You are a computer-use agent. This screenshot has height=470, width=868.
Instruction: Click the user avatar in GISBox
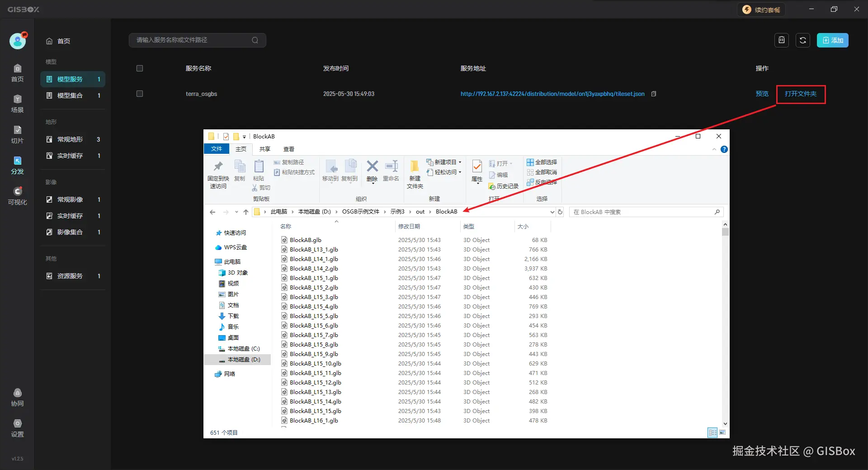(18, 41)
